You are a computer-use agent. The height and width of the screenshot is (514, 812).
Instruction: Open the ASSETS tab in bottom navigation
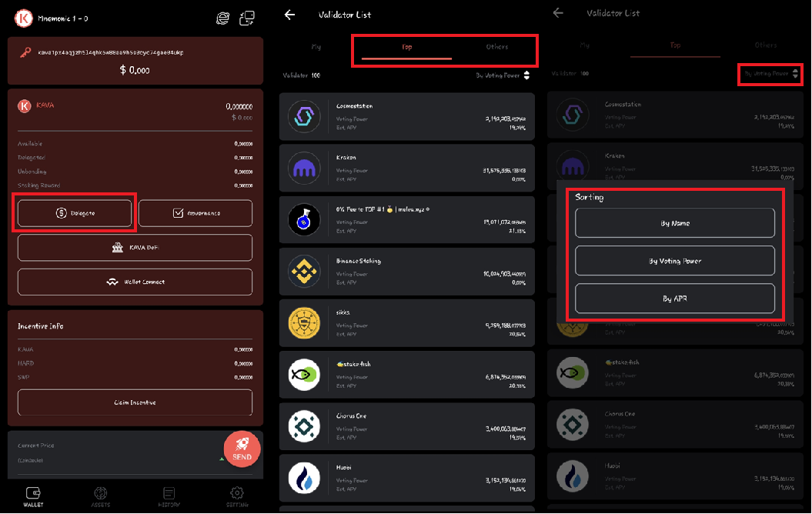click(101, 497)
